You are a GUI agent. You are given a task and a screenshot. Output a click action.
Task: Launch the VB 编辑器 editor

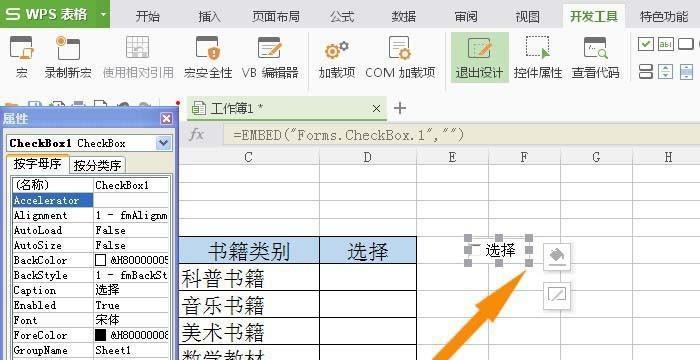click(270, 58)
